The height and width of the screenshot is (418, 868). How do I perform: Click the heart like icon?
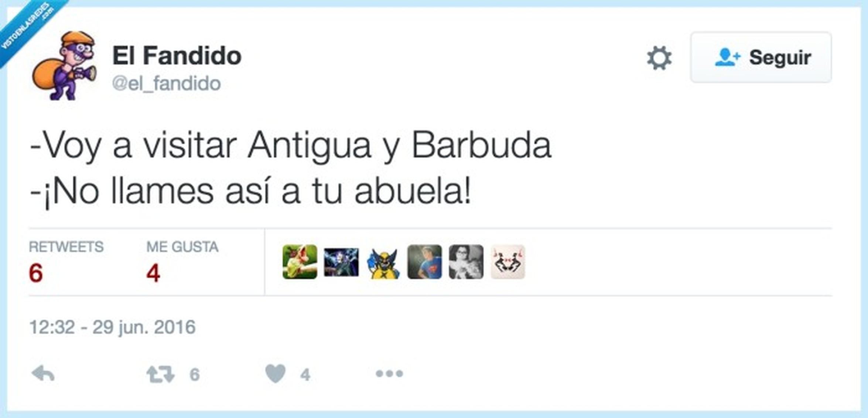pos(276,373)
